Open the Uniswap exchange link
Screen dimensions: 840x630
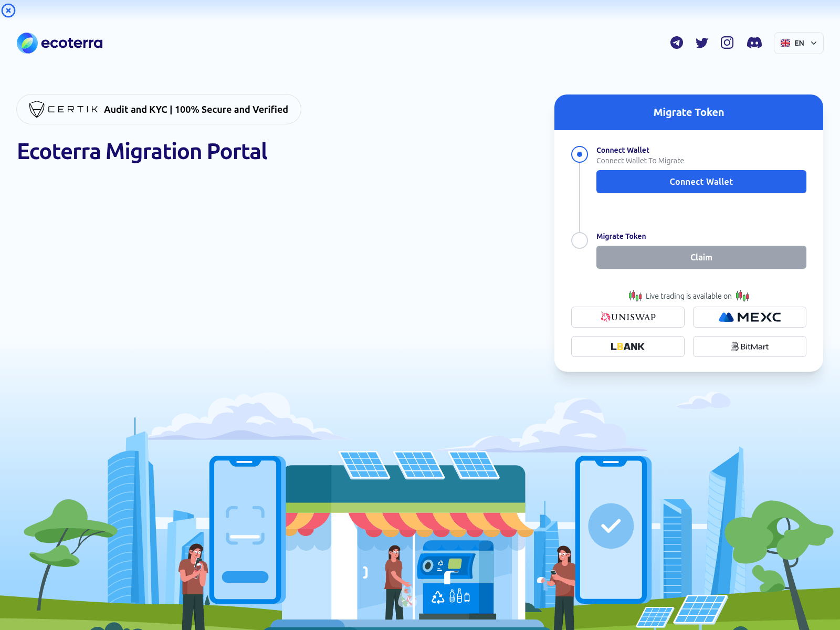(x=627, y=317)
